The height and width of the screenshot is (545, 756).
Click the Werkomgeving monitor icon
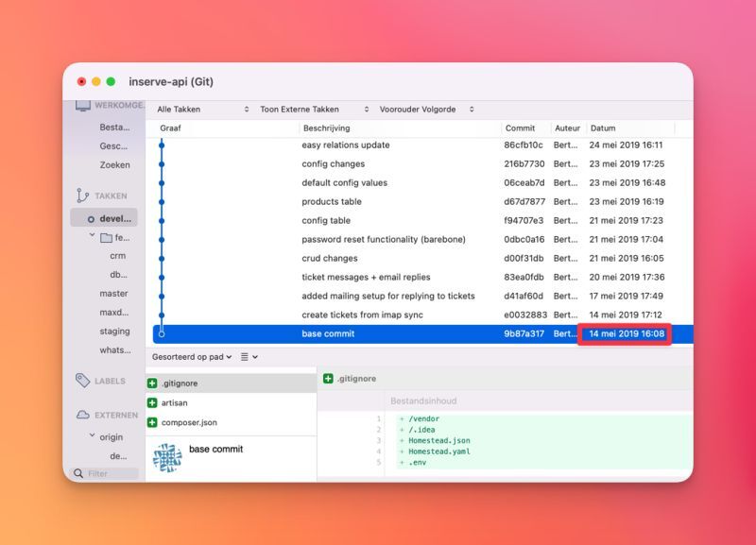pos(82,106)
